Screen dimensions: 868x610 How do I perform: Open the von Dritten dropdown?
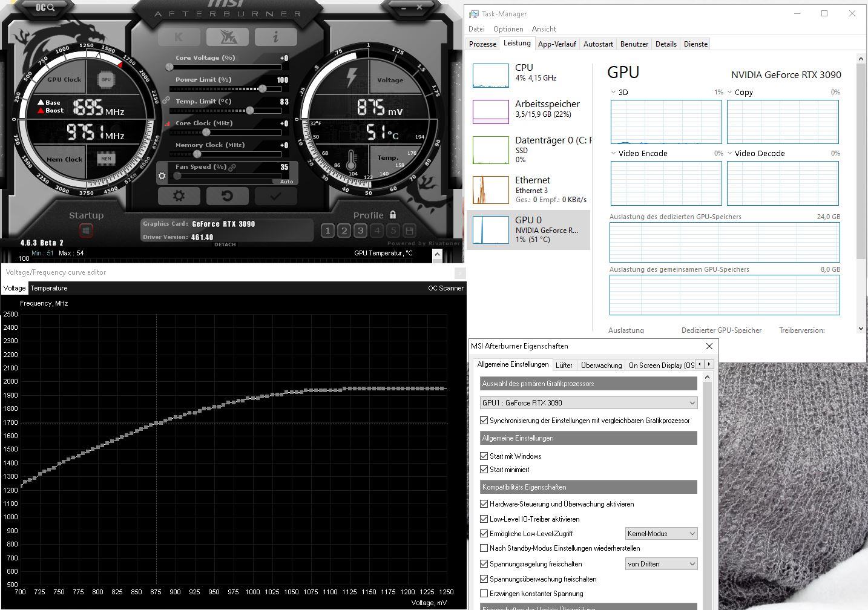coord(661,564)
